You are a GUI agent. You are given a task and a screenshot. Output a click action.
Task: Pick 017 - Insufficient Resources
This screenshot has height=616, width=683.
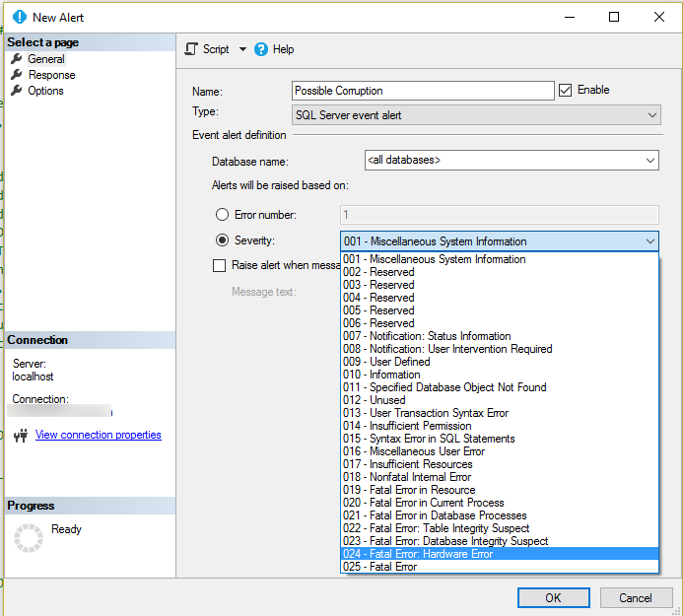tap(499, 464)
